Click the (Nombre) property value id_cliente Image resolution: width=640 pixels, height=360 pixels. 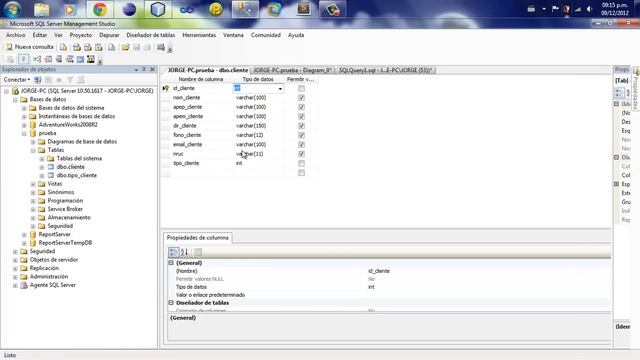tap(379, 271)
